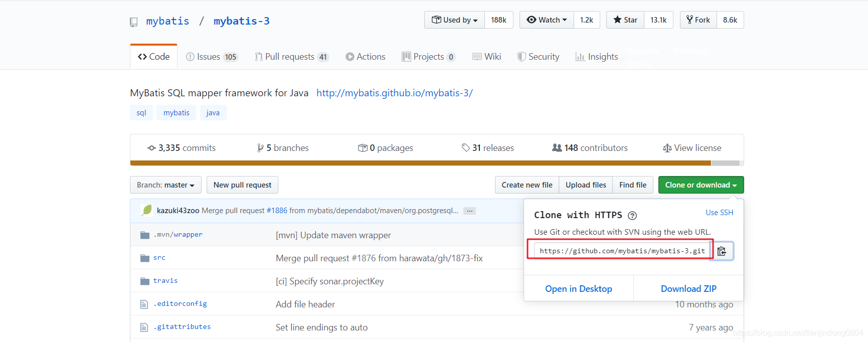This screenshot has width=868, height=342.
Task: Click the Create new file button
Action: click(x=527, y=185)
